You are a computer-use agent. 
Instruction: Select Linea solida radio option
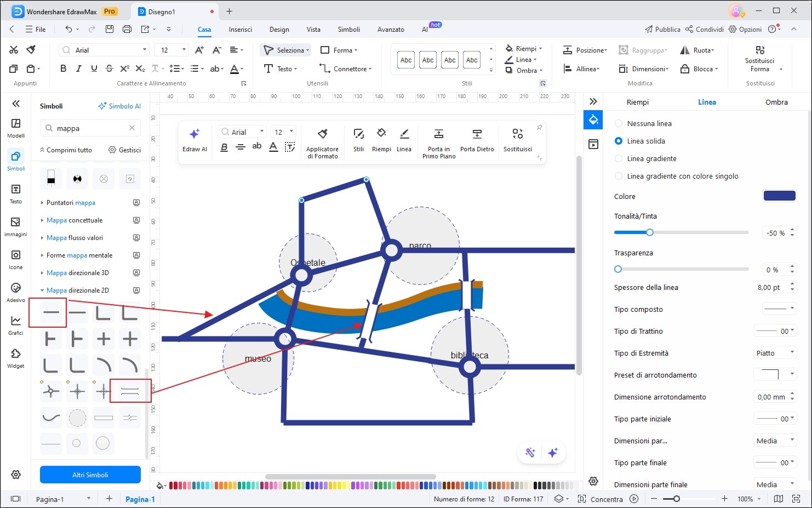pyautogui.click(x=619, y=141)
